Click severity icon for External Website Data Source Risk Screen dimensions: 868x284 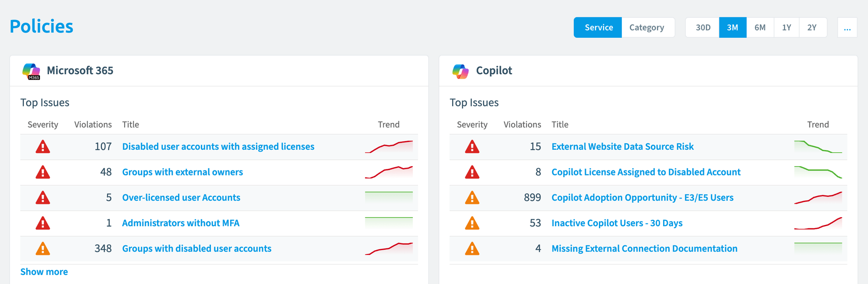pos(472,147)
